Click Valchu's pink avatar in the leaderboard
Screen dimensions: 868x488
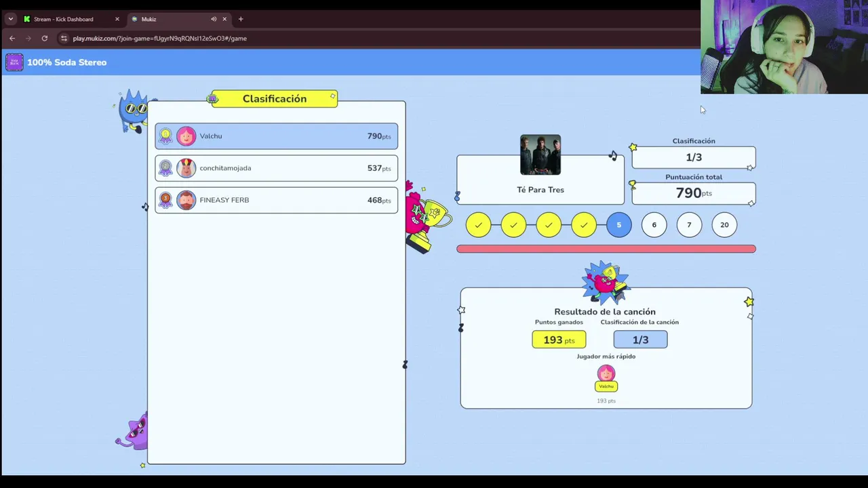pyautogui.click(x=186, y=136)
